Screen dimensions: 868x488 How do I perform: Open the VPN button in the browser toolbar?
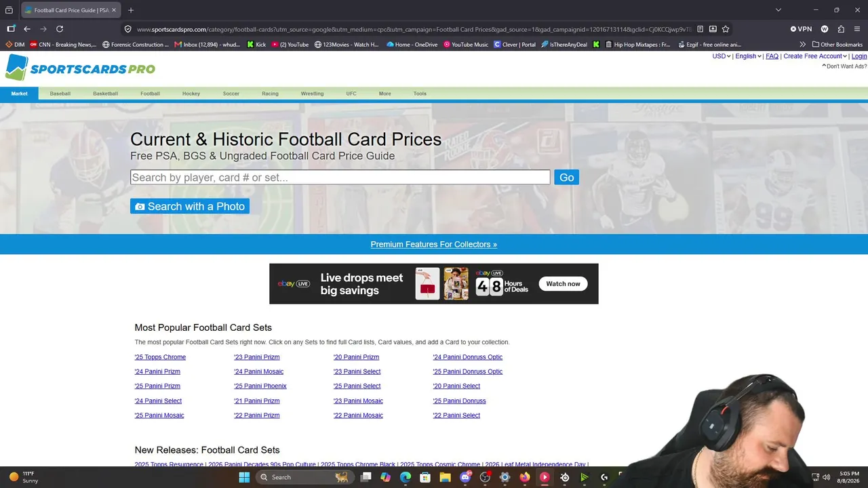click(x=801, y=29)
